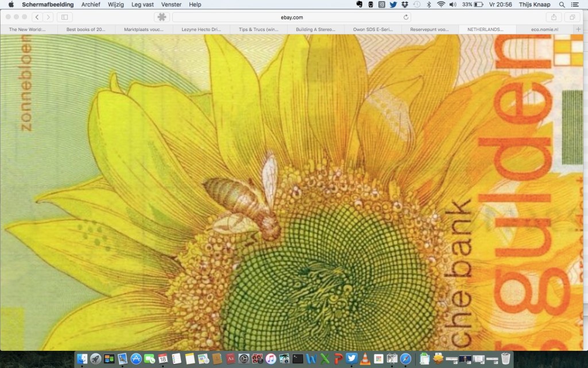This screenshot has height=368, width=588.
Task: Launch Microsoft Excel from the Dock
Action: point(325,359)
